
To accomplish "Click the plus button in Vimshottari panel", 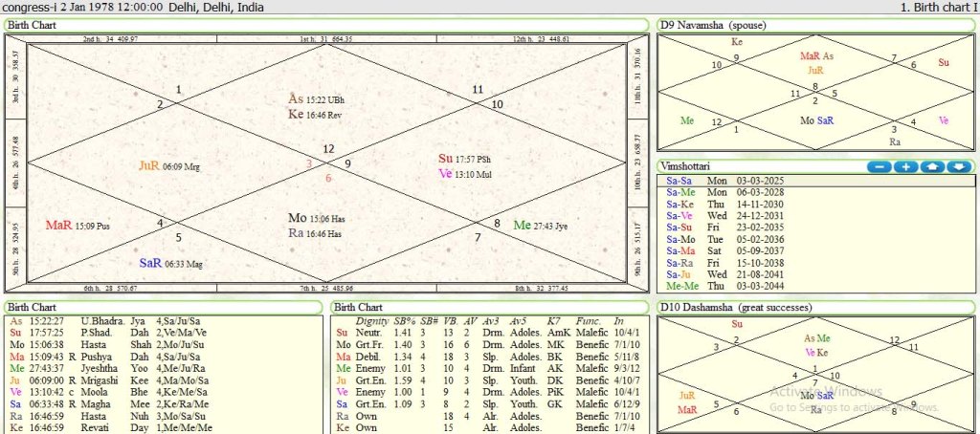I will [x=905, y=166].
